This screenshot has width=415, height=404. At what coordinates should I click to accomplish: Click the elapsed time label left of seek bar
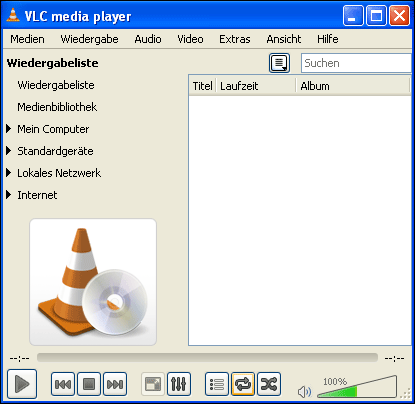(20, 358)
